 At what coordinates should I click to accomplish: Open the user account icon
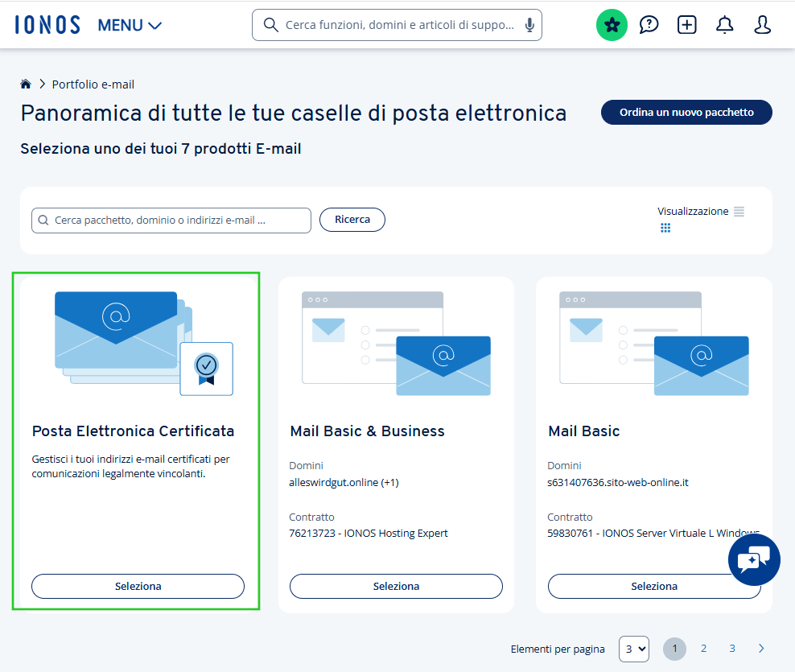pos(762,25)
